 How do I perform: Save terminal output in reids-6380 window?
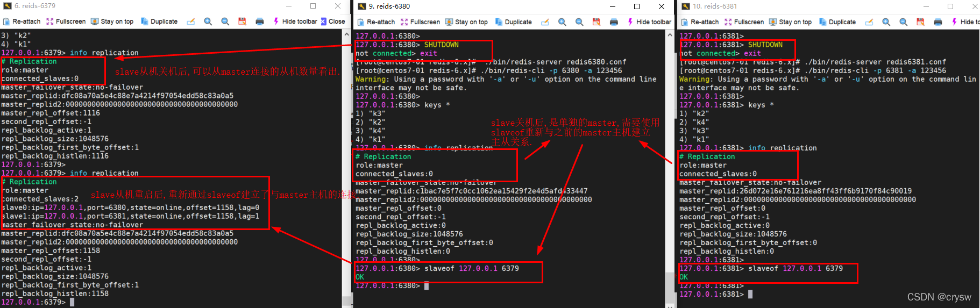[x=596, y=22]
